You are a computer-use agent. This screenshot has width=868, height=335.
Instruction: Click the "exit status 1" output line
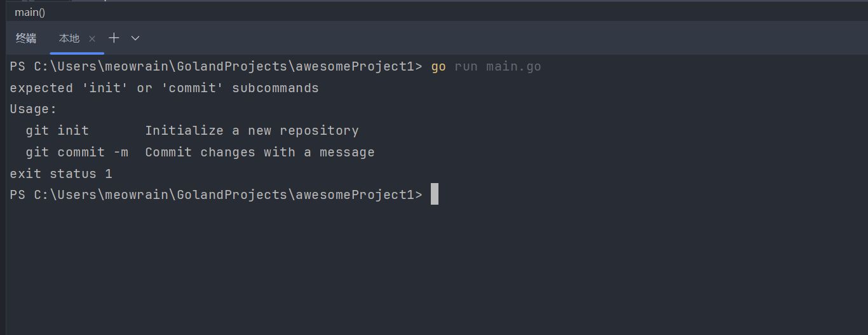(61, 174)
